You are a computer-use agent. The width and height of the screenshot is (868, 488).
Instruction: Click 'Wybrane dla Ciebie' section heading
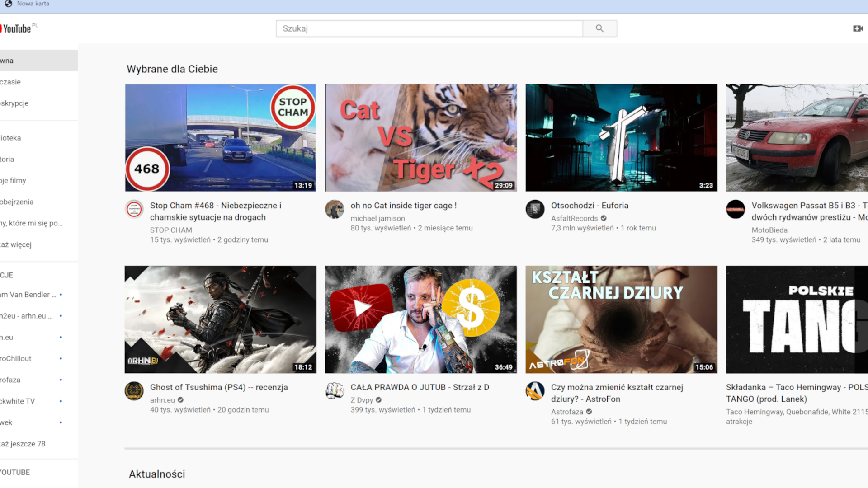click(x=172, y=69)
